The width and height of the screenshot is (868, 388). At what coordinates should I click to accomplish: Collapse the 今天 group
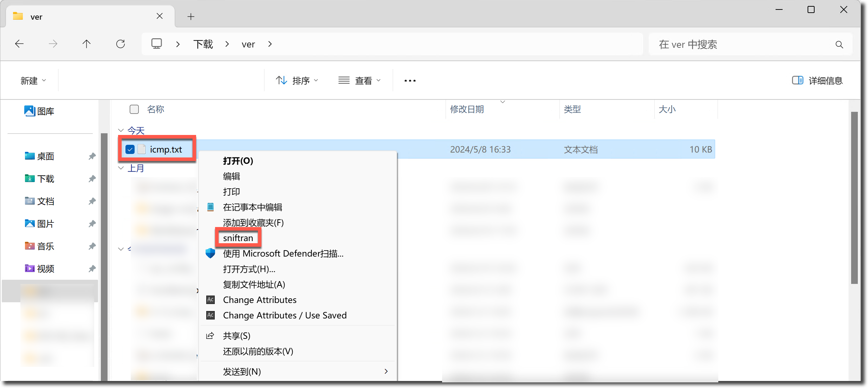pyautogui.click(x=121, y=130)
